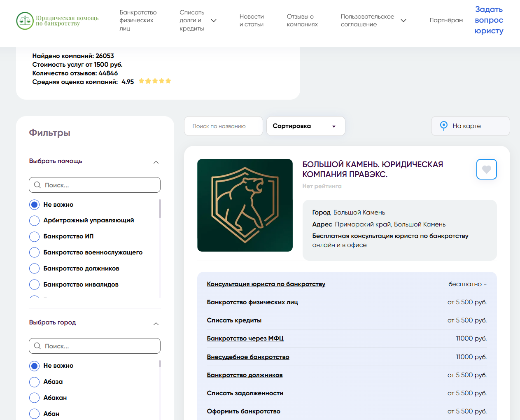
Task: Click the magnifier icon in the city search box
Action: [37, 346]
